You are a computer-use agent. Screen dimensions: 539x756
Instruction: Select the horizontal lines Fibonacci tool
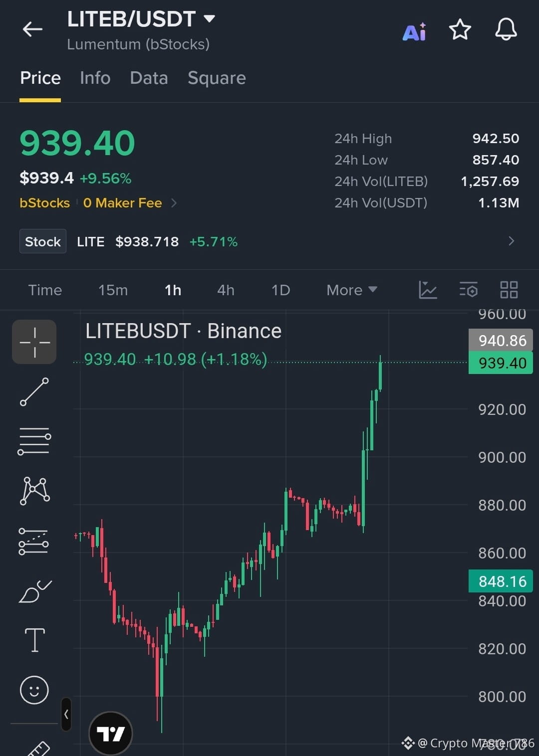click(x=34, y=441)
